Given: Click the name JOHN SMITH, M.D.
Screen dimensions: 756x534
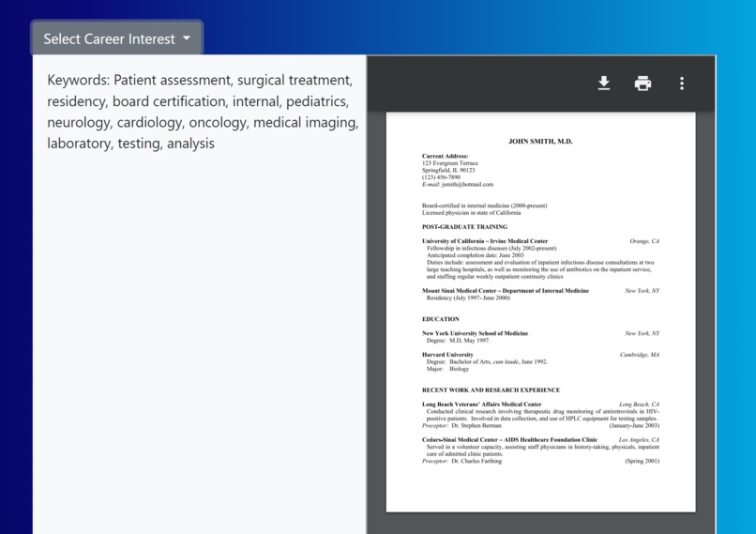Looking at the screenshot, I should pyautogui.click(x=540, y=142).
